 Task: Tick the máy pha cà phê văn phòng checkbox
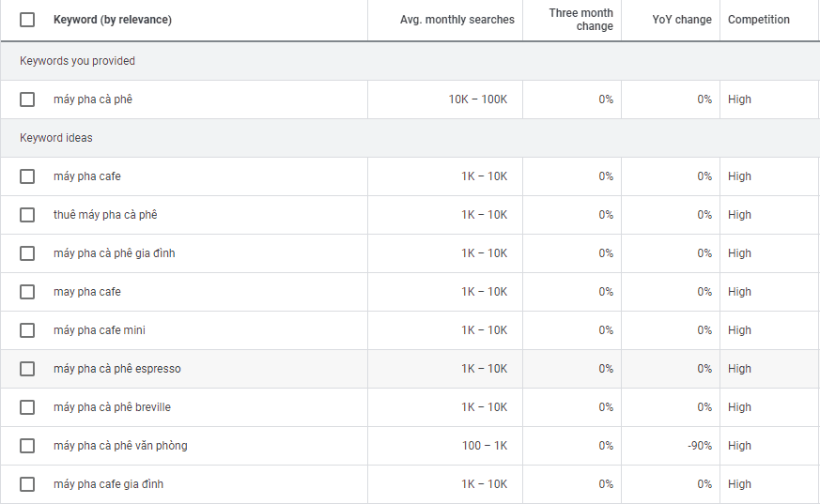click(27, 446)
